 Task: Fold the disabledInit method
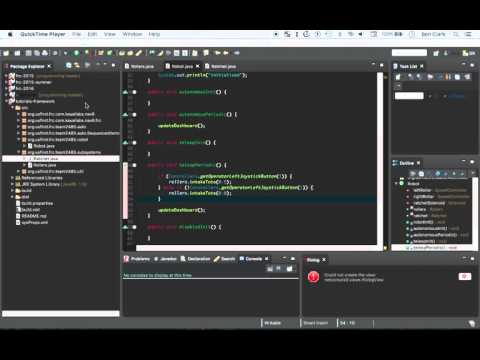pyautogui.click(x=134, y=227)
